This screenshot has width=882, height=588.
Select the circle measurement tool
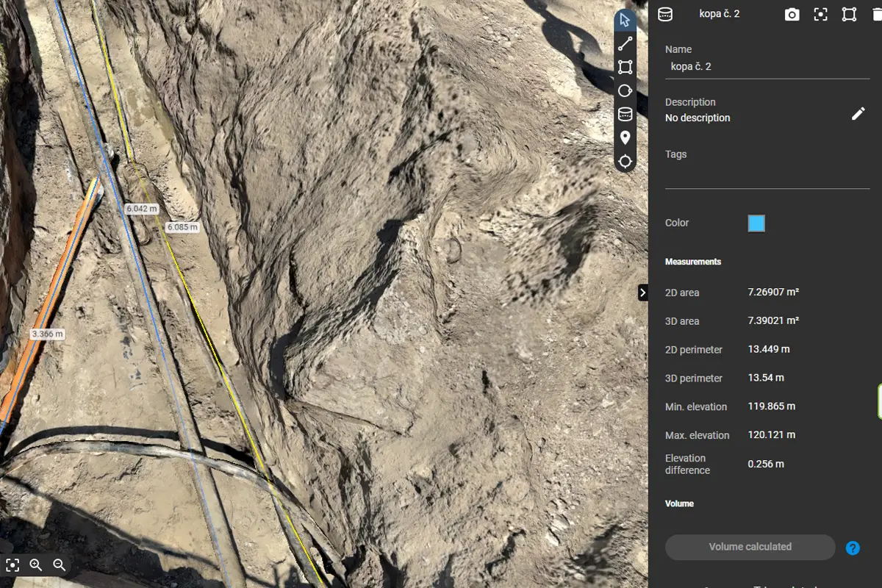point(625,90)
